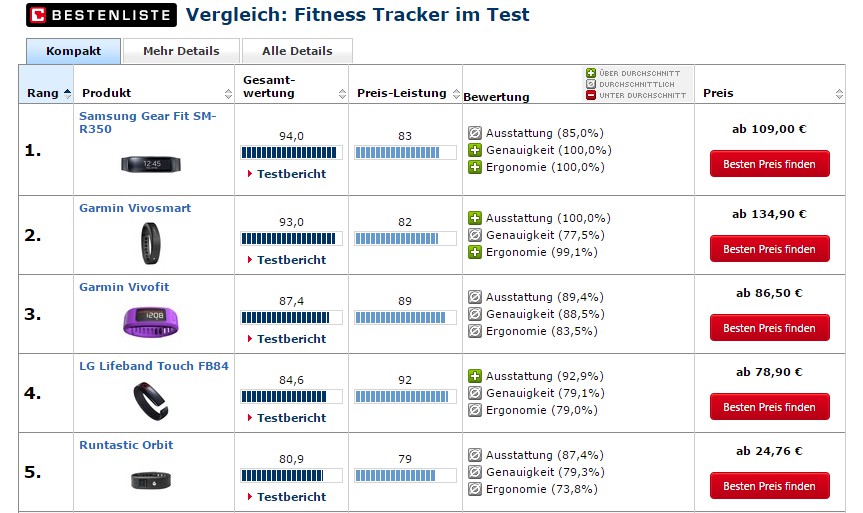Click sort arrows in Produkt column header

point(228,93)
